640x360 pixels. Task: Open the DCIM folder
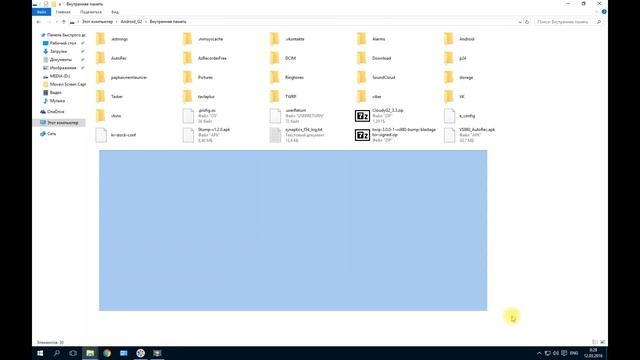coord(284,58)
